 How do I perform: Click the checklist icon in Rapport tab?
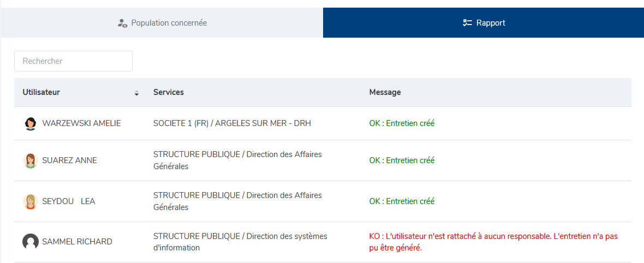(467, 23)
